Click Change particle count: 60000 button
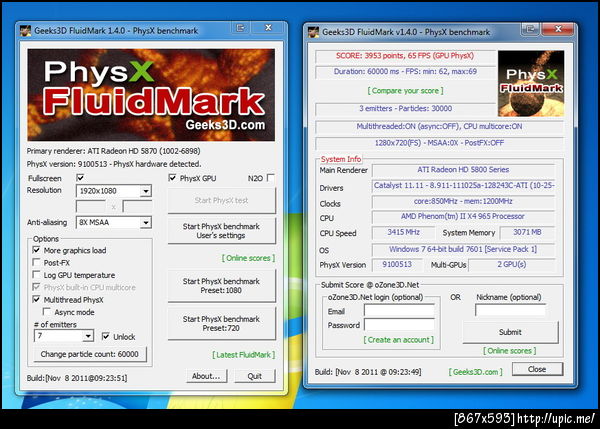 click(90, 354)
